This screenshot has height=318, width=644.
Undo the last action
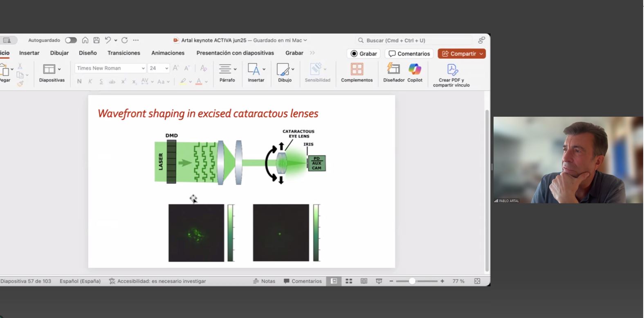click(108, 40)
